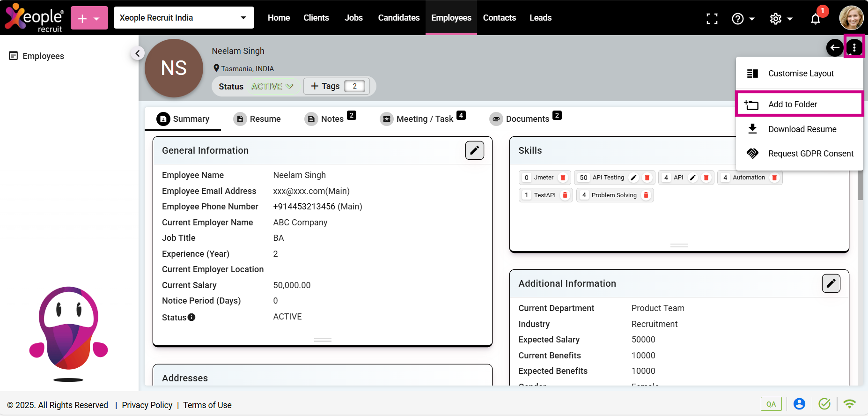Select Add to Folder menu option
This screenshot has width=868, height=416.
click(799, 104)
